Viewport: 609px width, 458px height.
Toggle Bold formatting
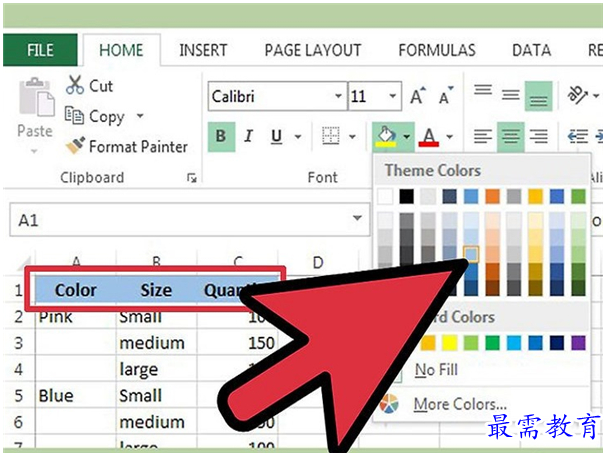tap(221, 136)
